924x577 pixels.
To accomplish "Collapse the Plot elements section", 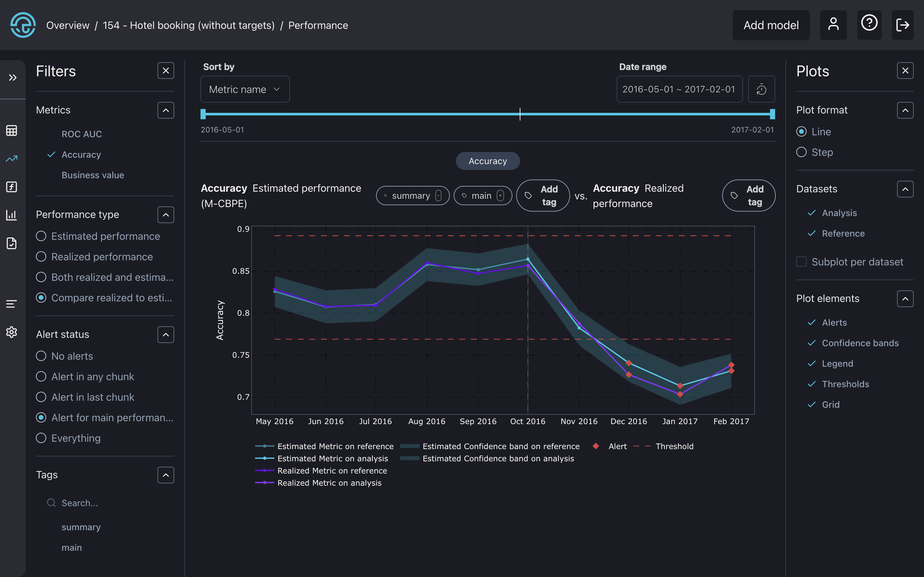I will (x=905, y=299).
